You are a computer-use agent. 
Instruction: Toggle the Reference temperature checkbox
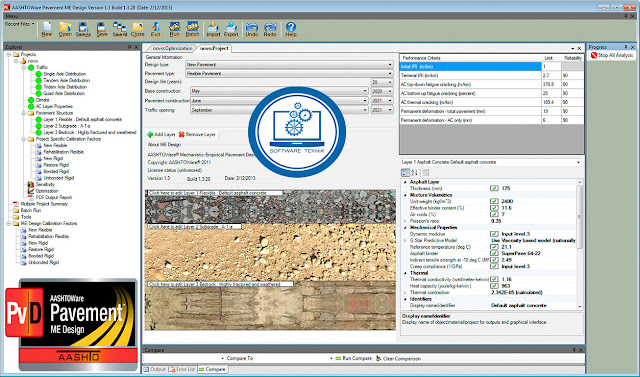coord(494,247)
